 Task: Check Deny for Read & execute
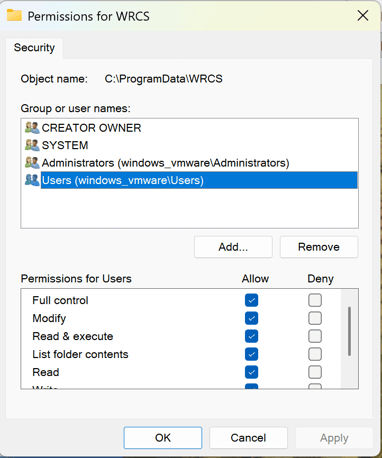click(x=315, y=336)
